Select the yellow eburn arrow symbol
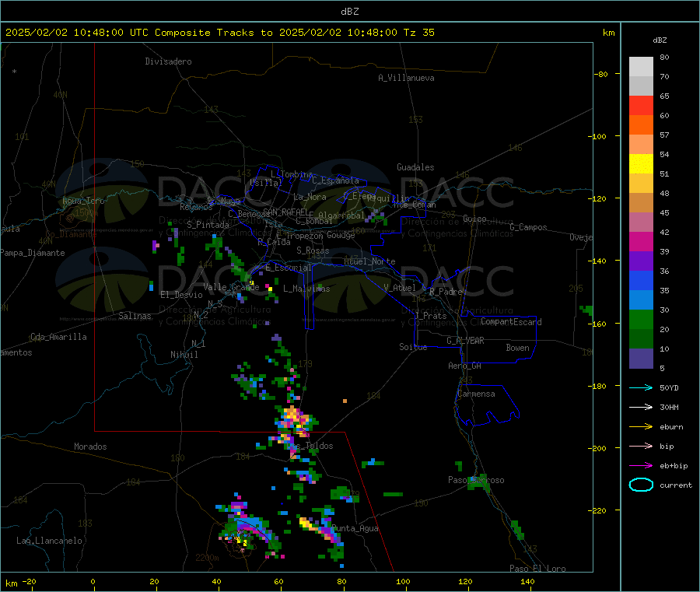Viewport: 700px width, 592px height. [x=641, y=427]
